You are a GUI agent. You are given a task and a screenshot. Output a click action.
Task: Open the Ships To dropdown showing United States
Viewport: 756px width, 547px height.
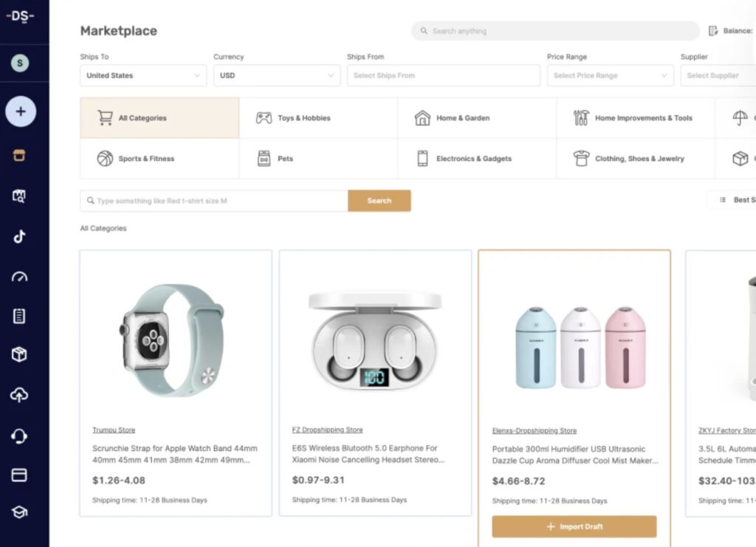coord(142,75)
